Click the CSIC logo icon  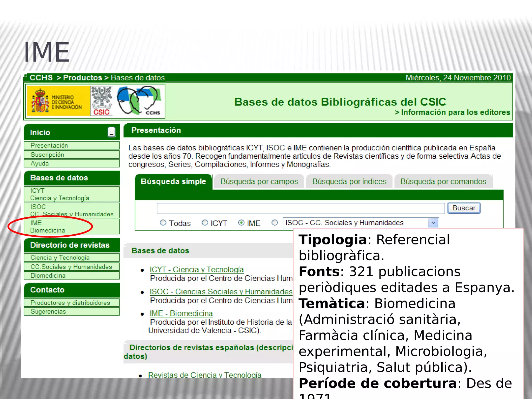(102, 101)
